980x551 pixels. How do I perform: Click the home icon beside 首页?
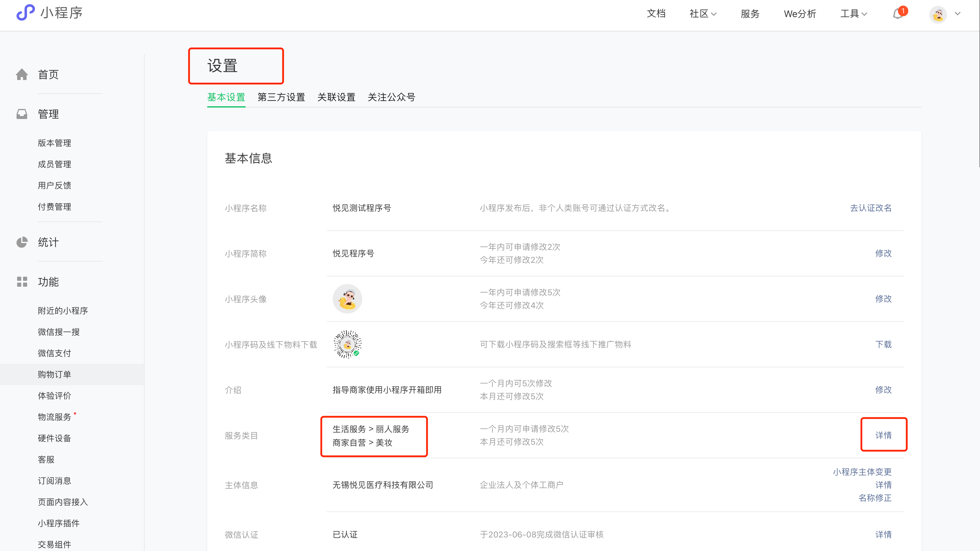pos(22,75)
